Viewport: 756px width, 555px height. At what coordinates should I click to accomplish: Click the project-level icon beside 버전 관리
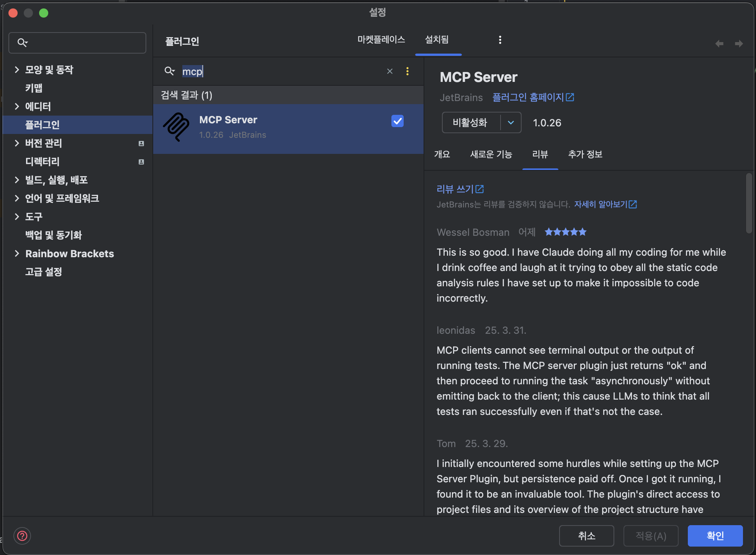coord(141,144)
